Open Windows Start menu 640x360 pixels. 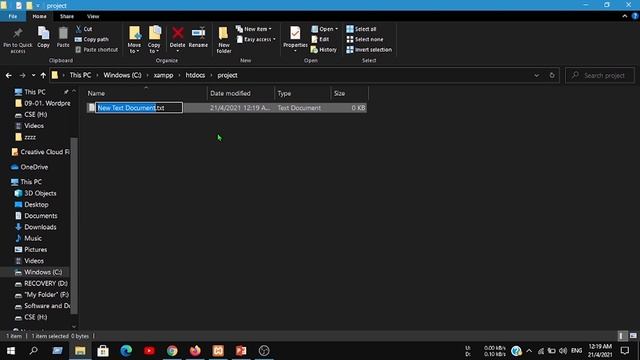click(x=11, y=351)
